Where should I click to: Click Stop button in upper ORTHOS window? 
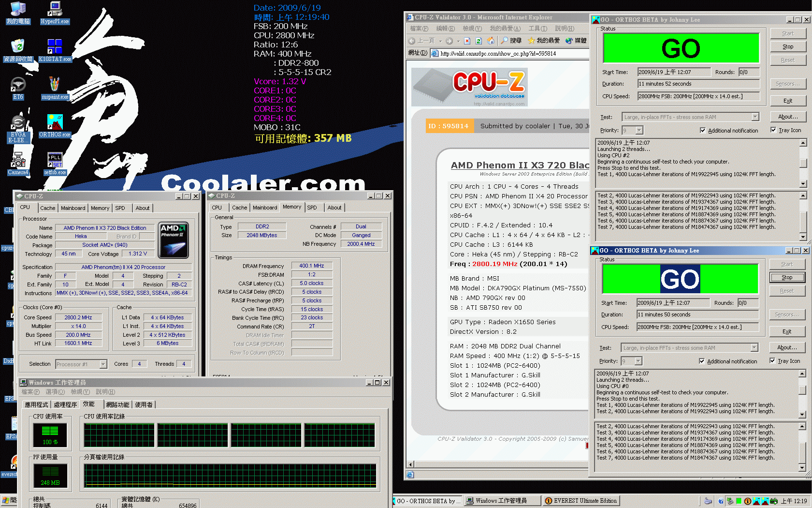pyautogui.click(x=788, y=47)
